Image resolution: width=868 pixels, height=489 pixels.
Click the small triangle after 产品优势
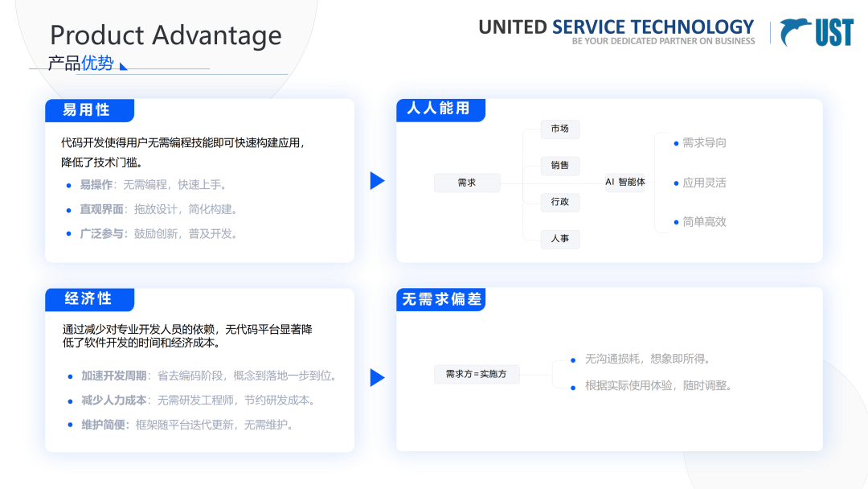[123, 67]
